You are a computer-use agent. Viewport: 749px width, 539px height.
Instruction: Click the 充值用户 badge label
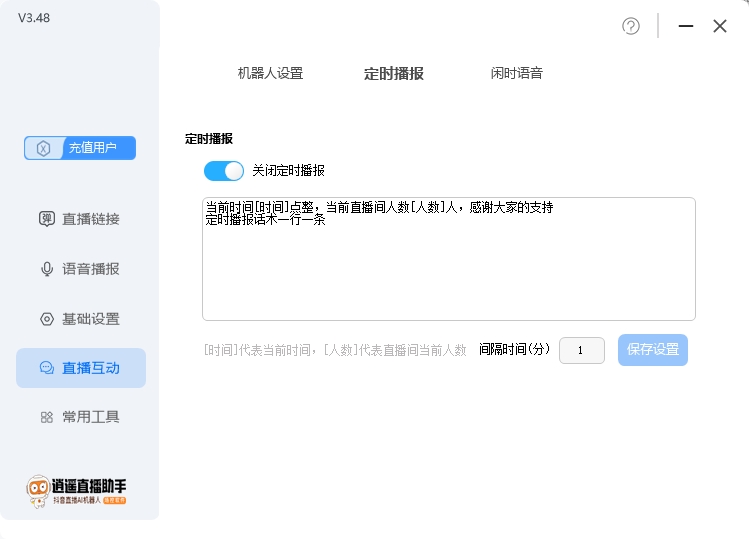pos(93,148)
